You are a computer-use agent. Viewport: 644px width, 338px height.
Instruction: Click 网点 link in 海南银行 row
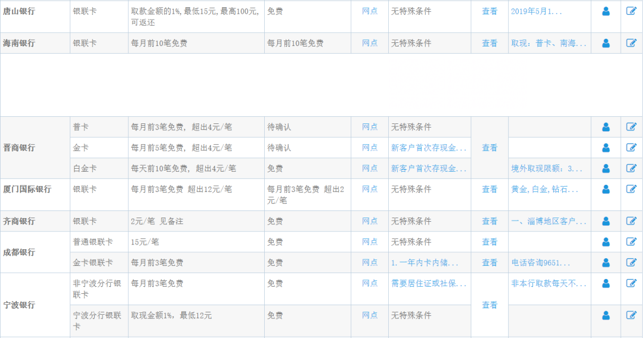point(370,43)
